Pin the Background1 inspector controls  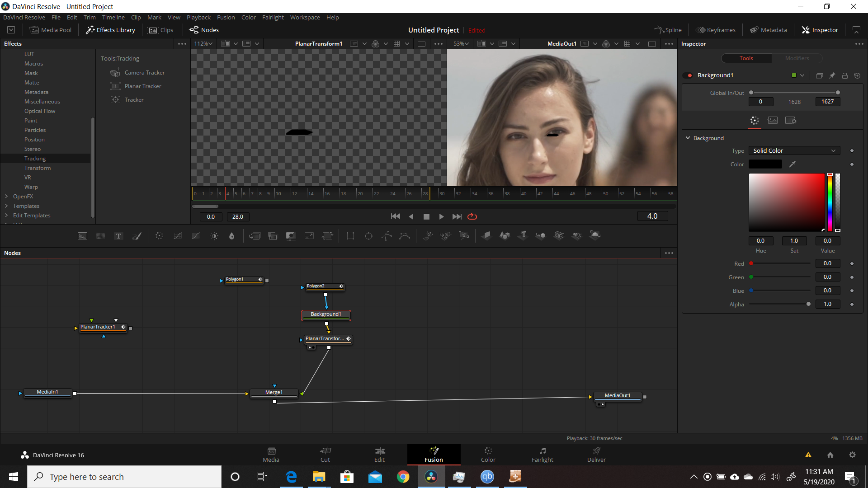coord(832,75)
